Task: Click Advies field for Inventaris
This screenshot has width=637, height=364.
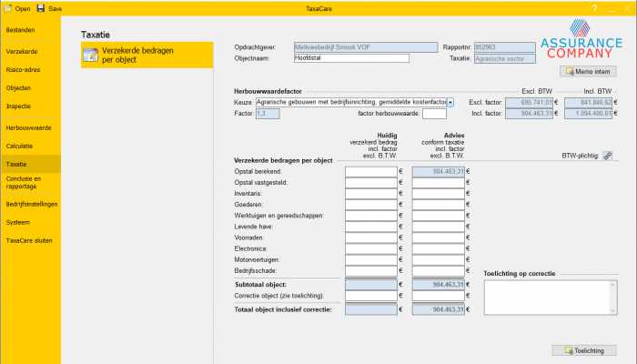Action: (438, 193)
